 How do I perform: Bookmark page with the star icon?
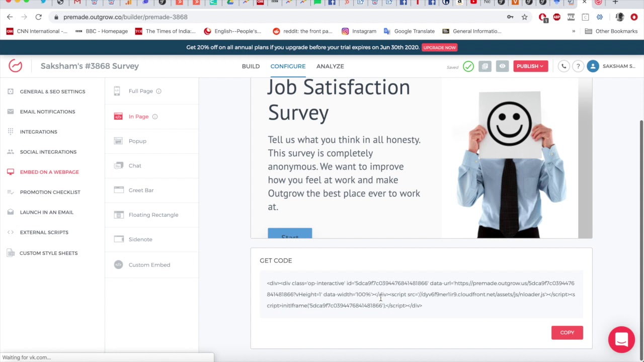tap(524, 17)
